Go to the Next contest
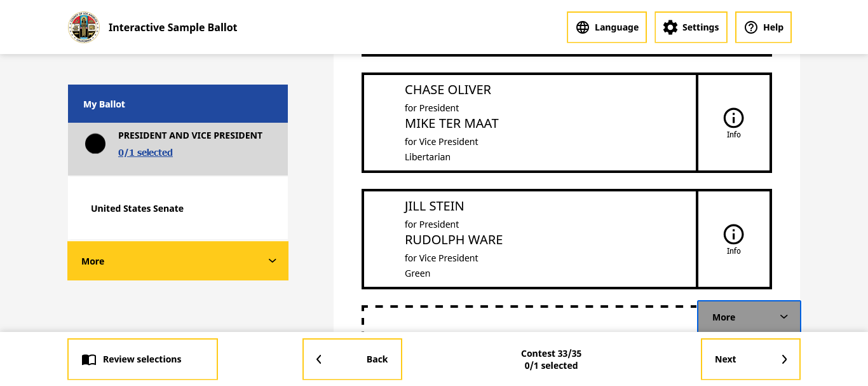The width and height of the screenshot is (868, 386). (x=750, y=359)
